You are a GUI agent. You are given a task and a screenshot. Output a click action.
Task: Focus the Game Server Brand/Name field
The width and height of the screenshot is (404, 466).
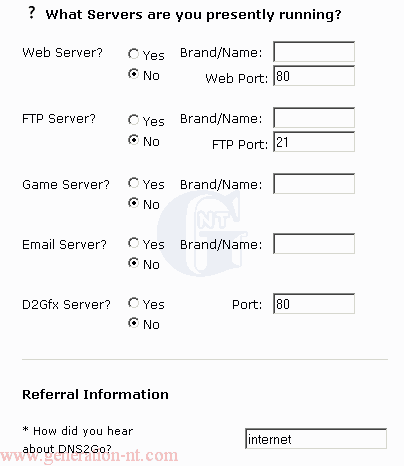click(x=314, y=183)
